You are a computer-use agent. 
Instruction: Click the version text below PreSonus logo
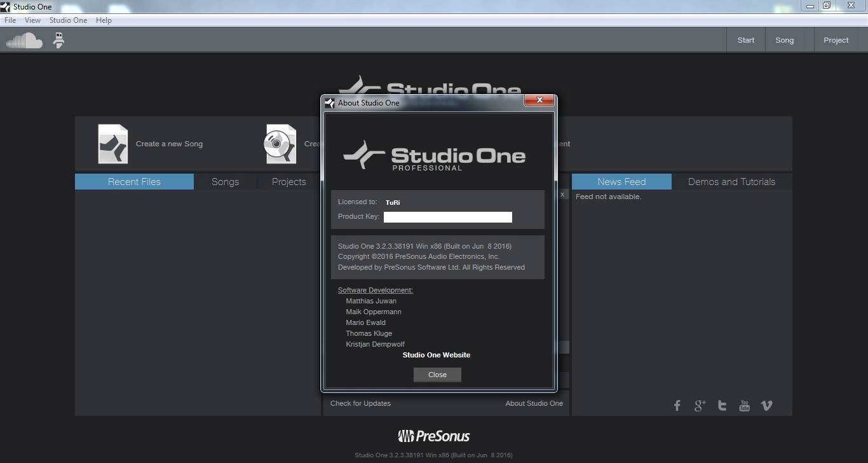(433, 455)
